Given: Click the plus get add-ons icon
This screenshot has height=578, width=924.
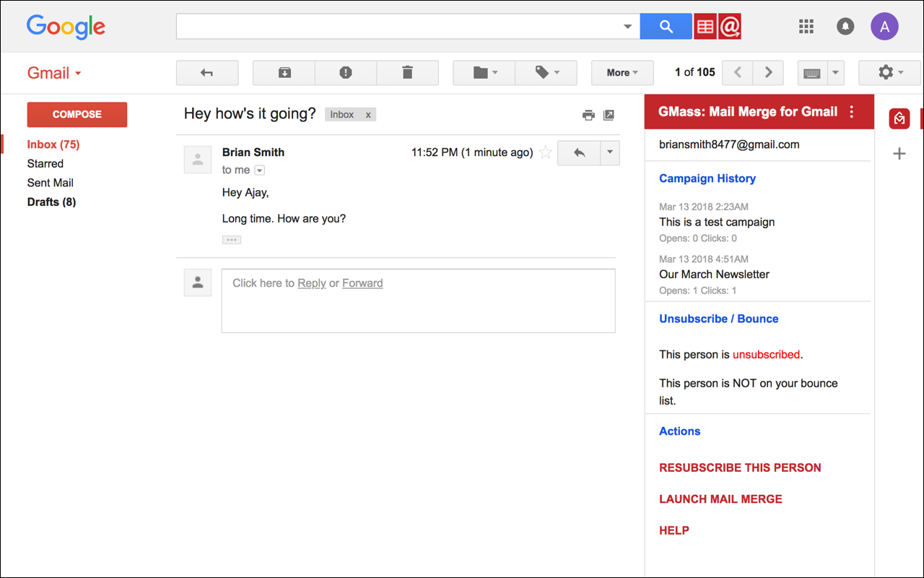Looking at the screenshot, I should [x=899, y=153].
